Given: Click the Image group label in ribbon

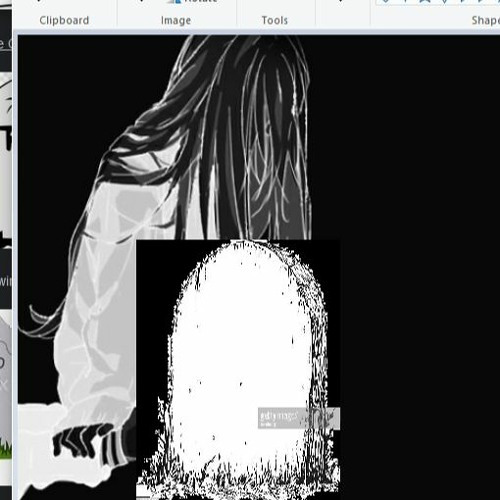Looking at the screenshot, I should 176,20.
